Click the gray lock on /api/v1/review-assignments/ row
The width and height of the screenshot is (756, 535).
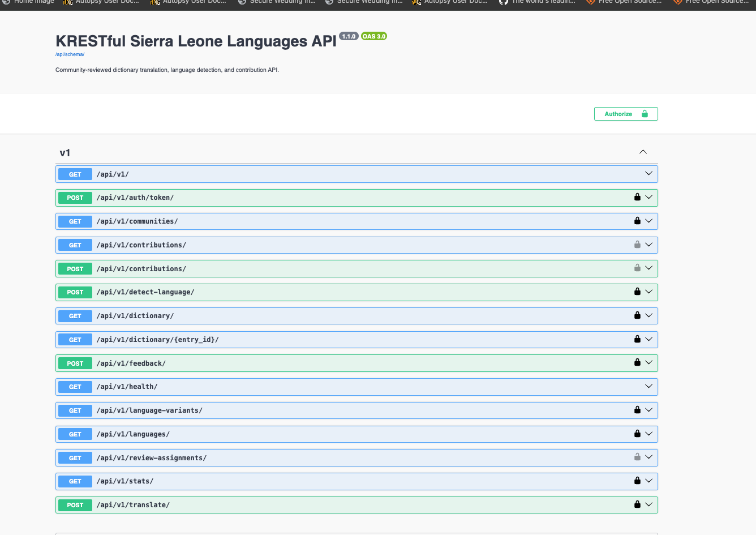tap(637, 457)
